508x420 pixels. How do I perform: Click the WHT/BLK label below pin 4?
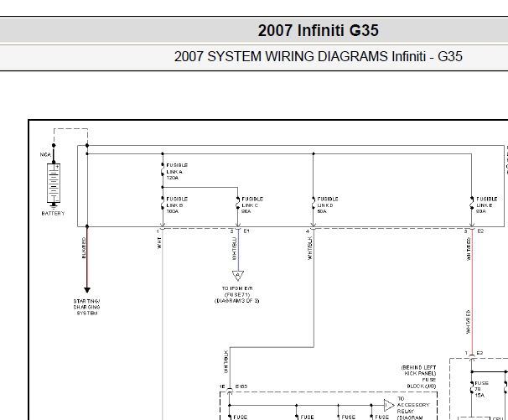pyautogui.click(x=309, y=248)
